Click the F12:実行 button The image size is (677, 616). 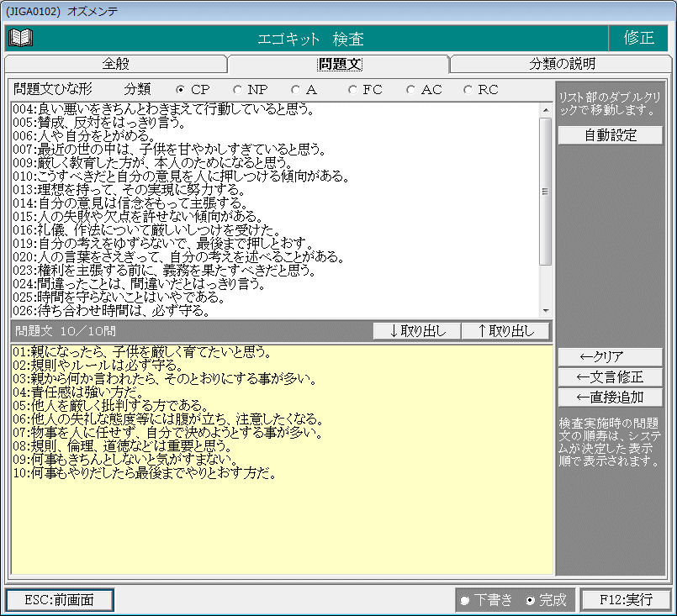pos(626,600)
